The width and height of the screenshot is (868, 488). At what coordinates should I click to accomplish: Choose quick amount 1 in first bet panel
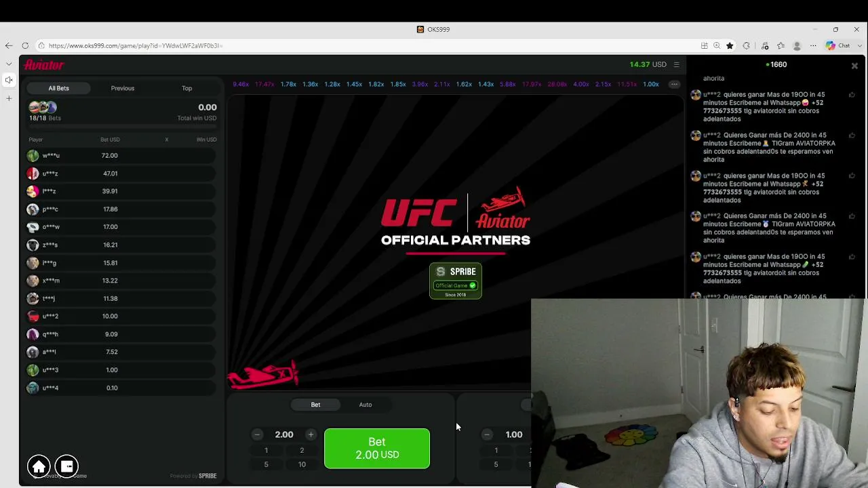[x=266, y=450]
